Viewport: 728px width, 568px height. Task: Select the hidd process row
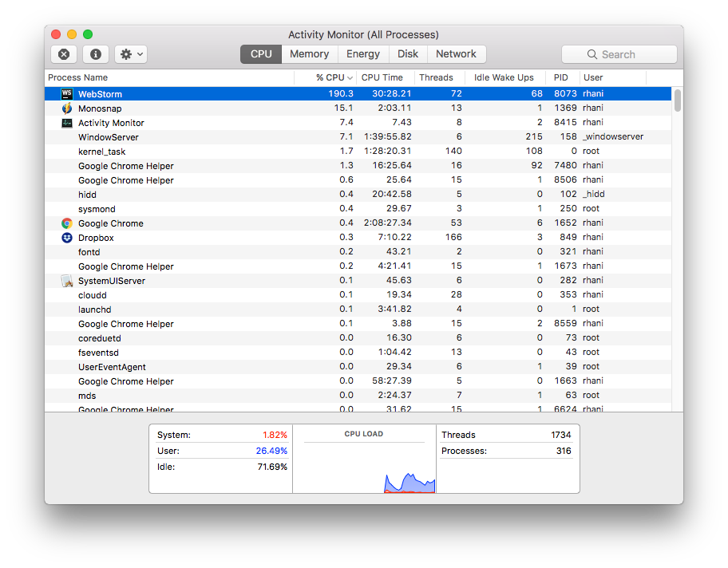point(358,195)
